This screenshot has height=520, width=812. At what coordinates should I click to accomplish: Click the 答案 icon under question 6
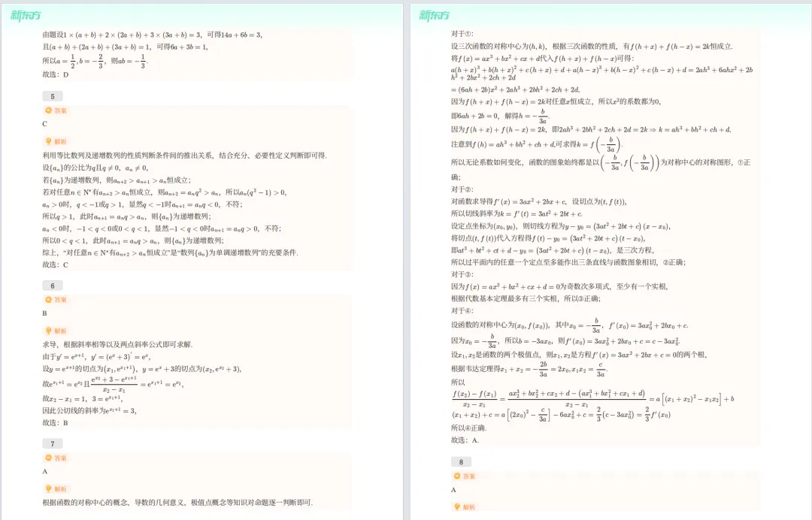[49, 300]
